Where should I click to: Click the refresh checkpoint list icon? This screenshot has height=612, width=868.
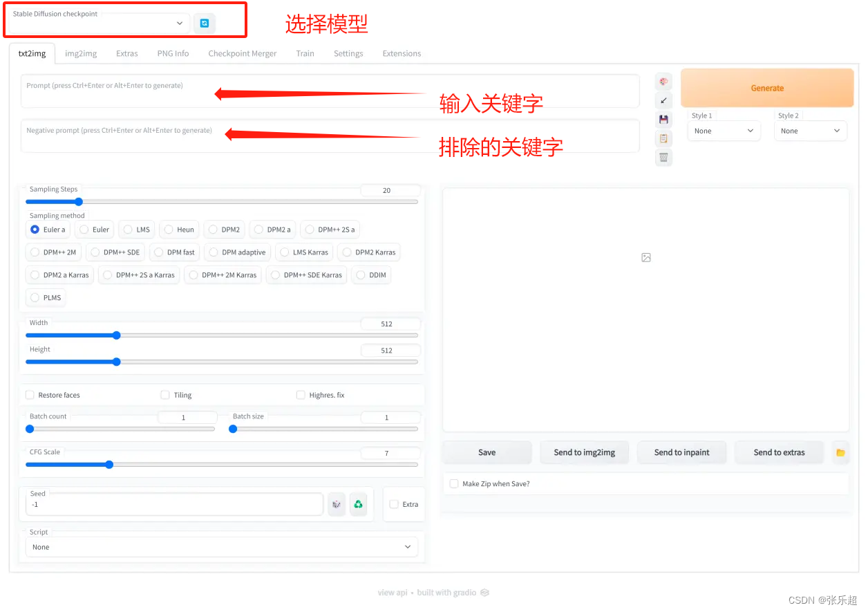(x=205, y=23)
